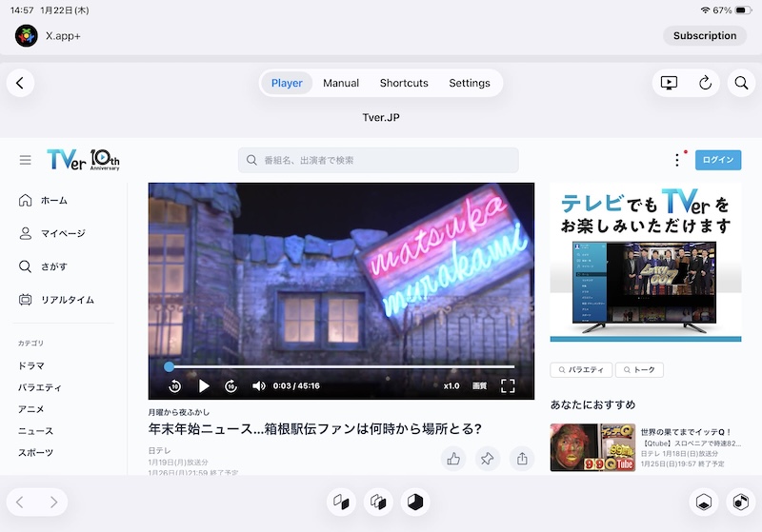The height and width of the screenshot is (532, 762).
Task: Click the middle bottom stacked-cards icon
Action: [378, 502]
